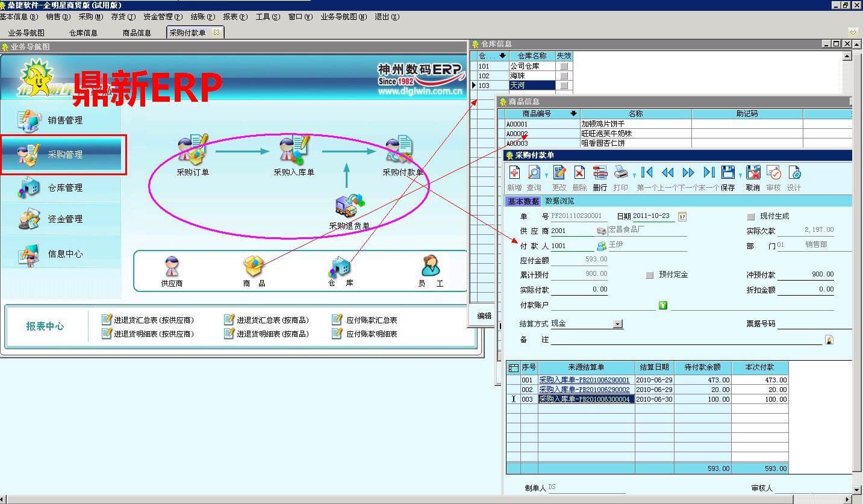Open 进退货汇总表(按供应商) report

(148, 320)
